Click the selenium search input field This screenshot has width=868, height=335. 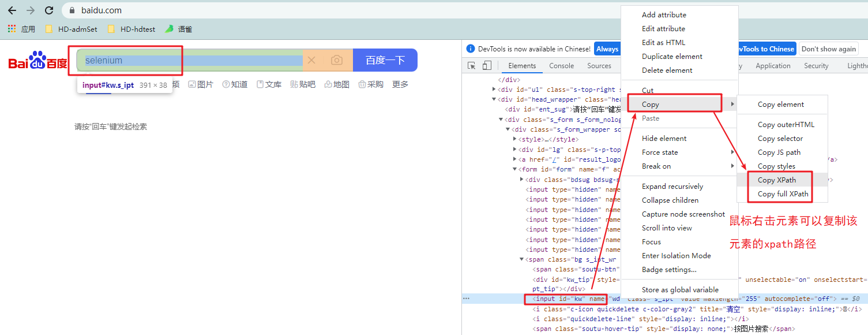pyautogui.click(x=190, y=60)
